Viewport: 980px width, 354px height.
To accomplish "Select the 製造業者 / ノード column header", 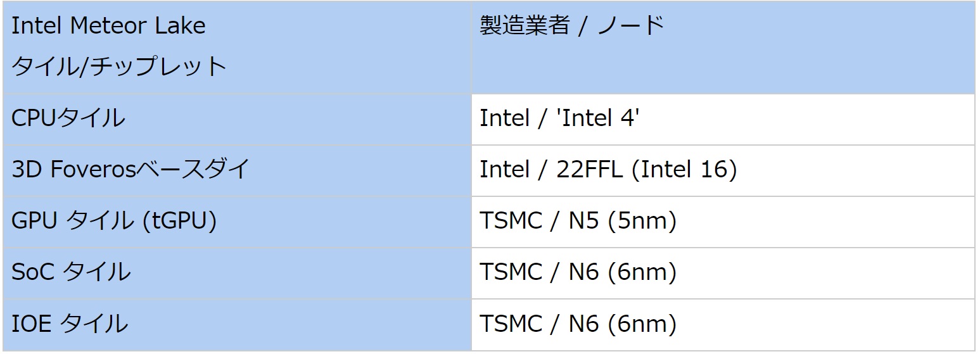I will [571, 26].
